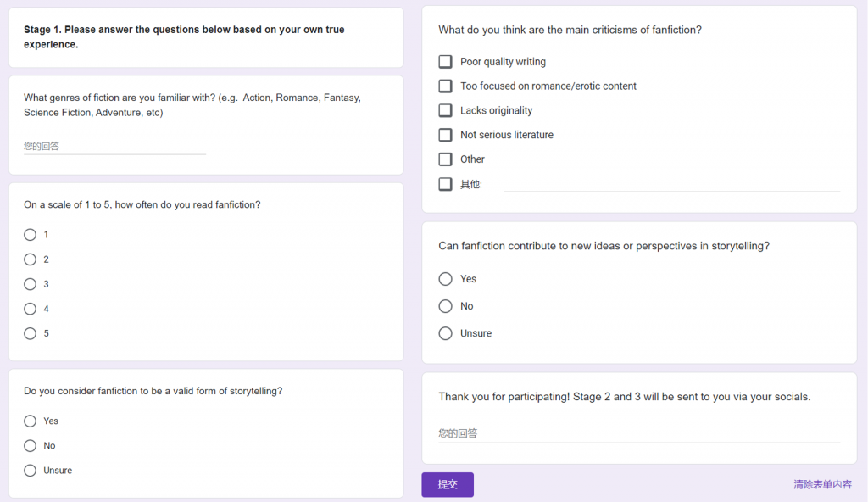The image size is (868, 502).
Task: Check the Other criticism checkbox
Action: click(x=445, y=159)
